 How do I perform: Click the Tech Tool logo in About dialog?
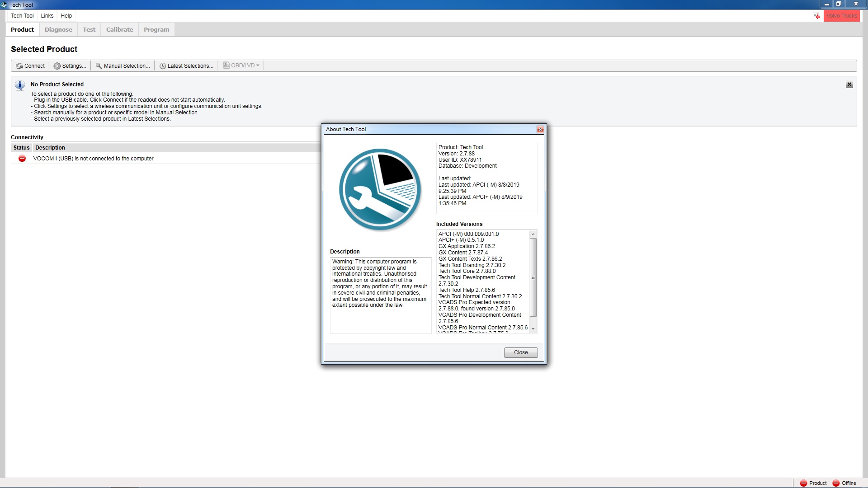point(380,190)
